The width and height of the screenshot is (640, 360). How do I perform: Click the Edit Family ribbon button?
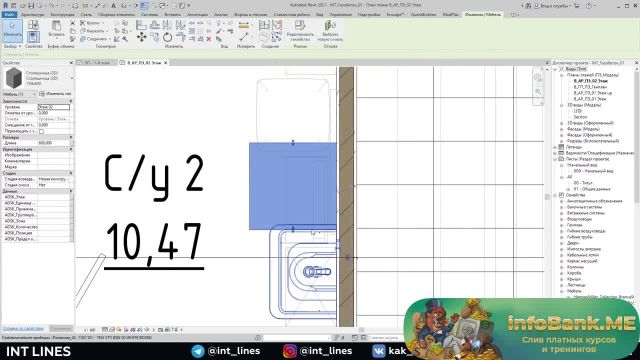coord(300,30)
